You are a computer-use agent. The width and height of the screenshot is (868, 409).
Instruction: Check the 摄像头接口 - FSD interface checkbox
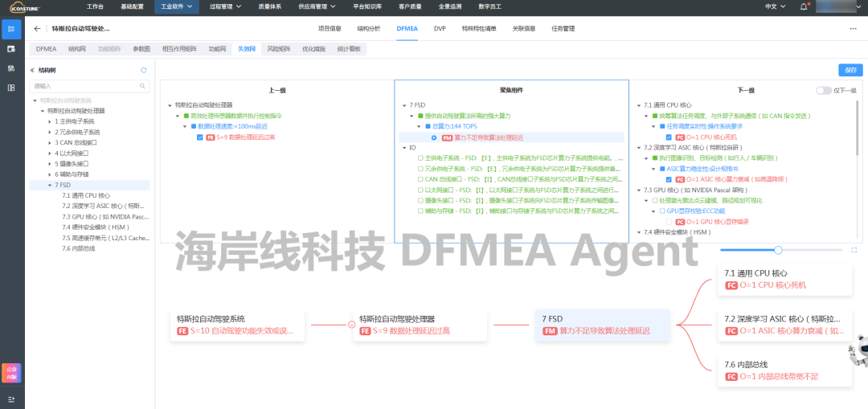tap(420, 200)
